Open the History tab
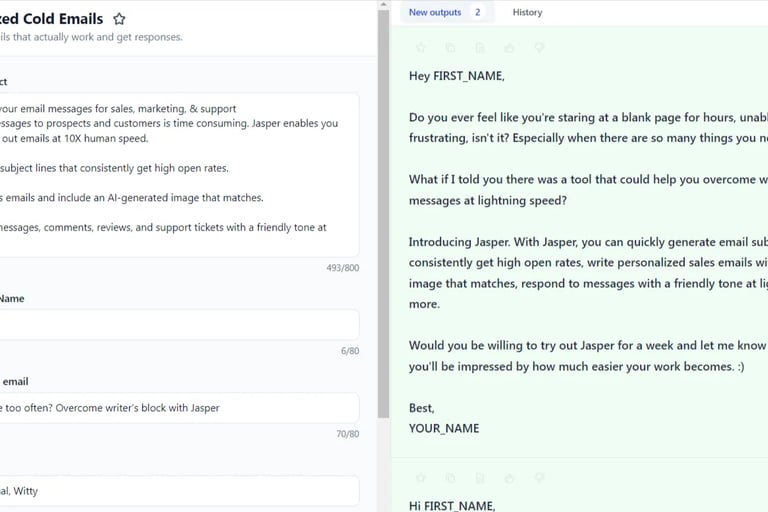768x512 pixels. pyautogui.click(x=527, y=12)
